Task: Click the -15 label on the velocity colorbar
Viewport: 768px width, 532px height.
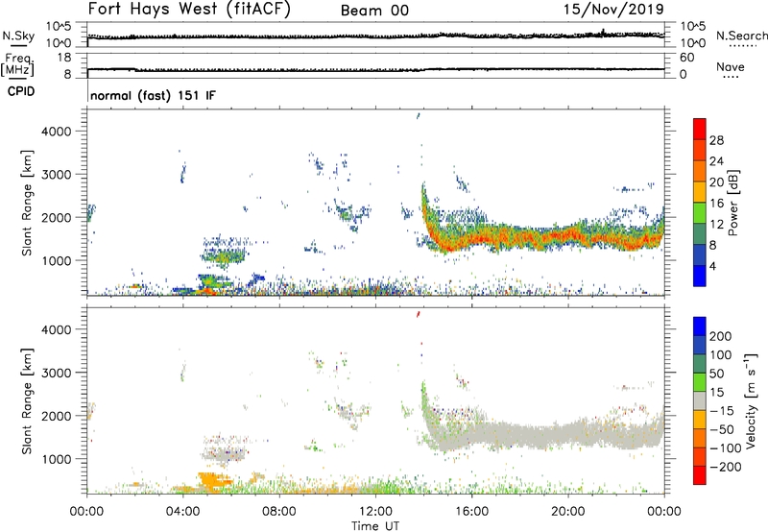Action: click(722, 411)
